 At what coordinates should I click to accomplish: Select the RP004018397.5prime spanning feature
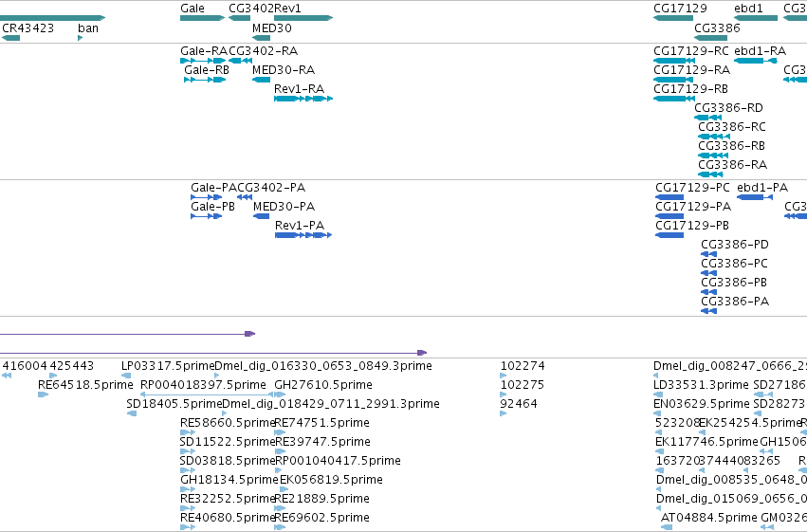tap(207, 395)
